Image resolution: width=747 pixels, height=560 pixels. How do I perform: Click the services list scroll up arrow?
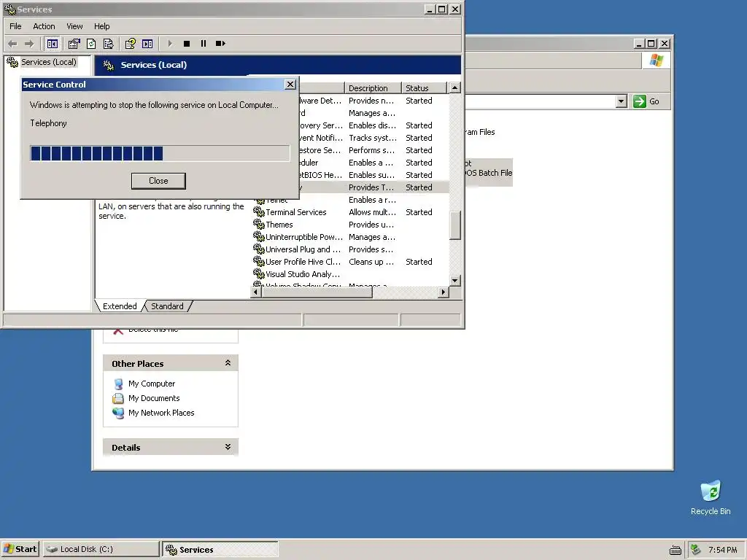455,88
